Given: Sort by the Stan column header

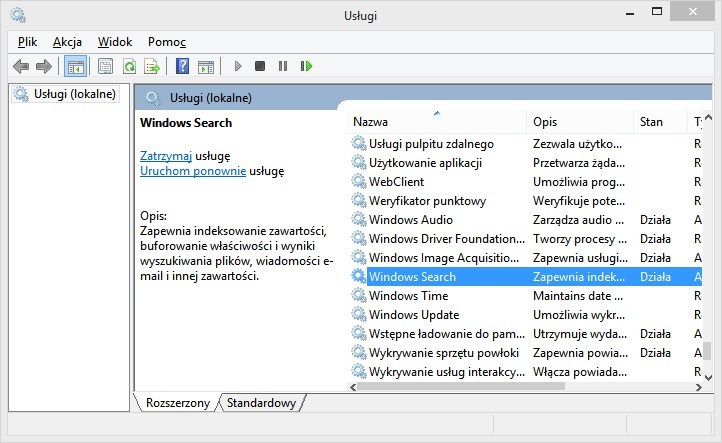Looking at the screenshot, I should click(660, 122).
